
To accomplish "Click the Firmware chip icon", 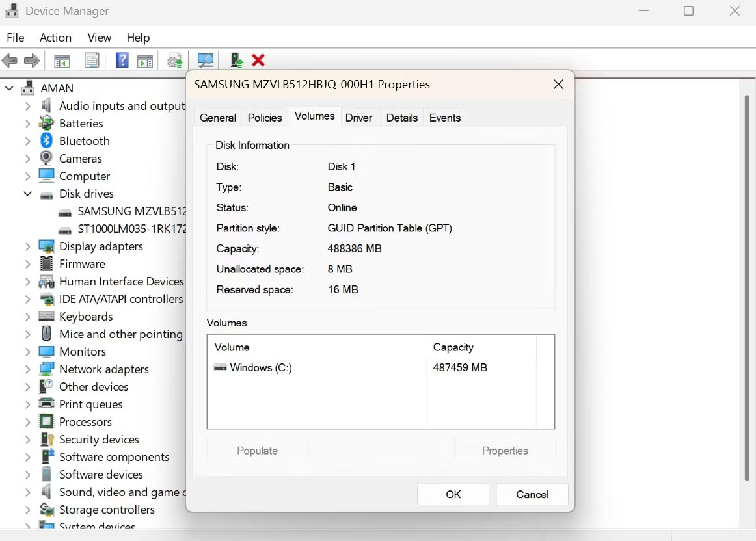I will point(46,263).
